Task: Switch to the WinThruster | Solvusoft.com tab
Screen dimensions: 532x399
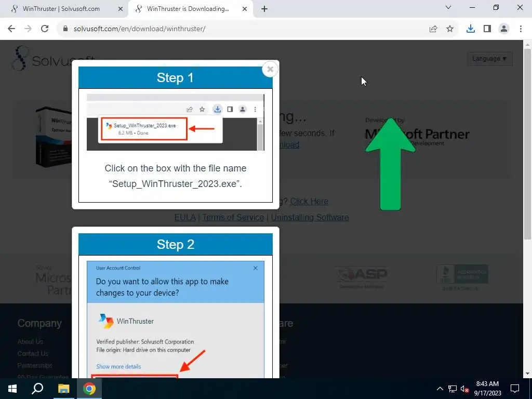Action: 61,9
